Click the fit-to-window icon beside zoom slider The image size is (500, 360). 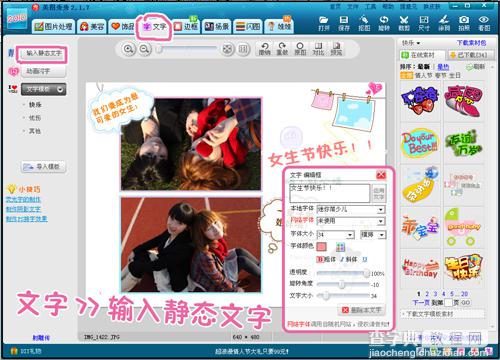coord(228,49)
